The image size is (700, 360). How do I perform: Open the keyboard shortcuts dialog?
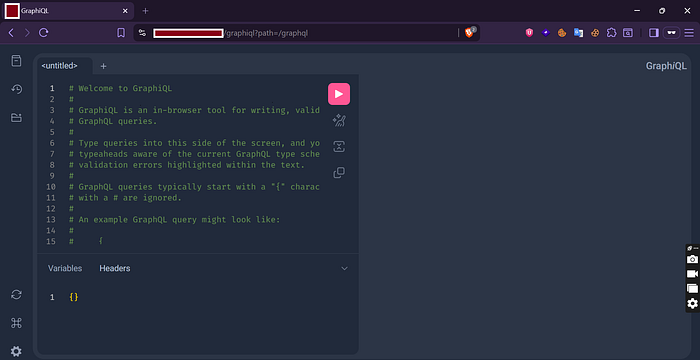coord(17,323)
